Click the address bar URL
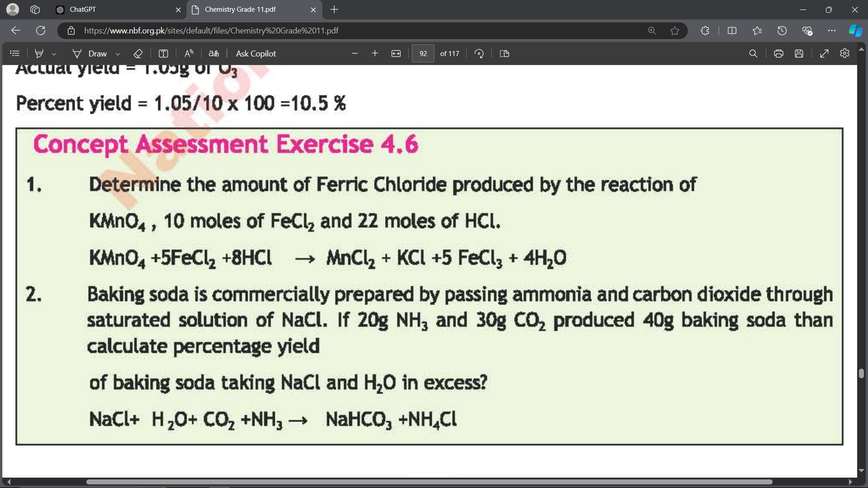868x488 pixels. [x=211, y=30]
